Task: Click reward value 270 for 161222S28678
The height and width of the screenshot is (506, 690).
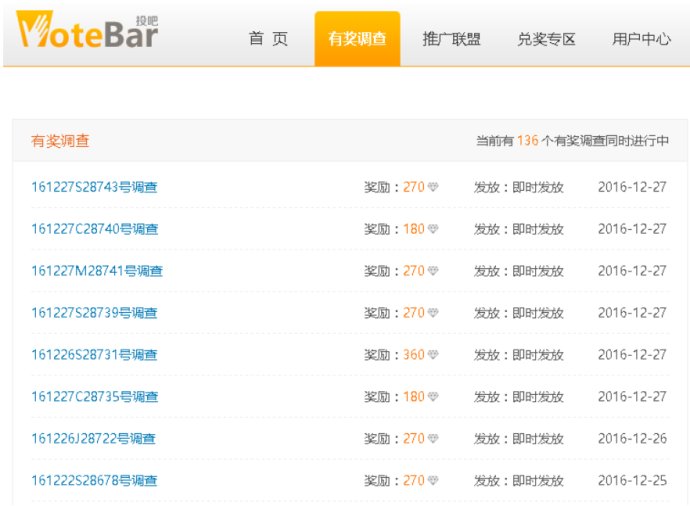Action: click(x=414, y=480)
